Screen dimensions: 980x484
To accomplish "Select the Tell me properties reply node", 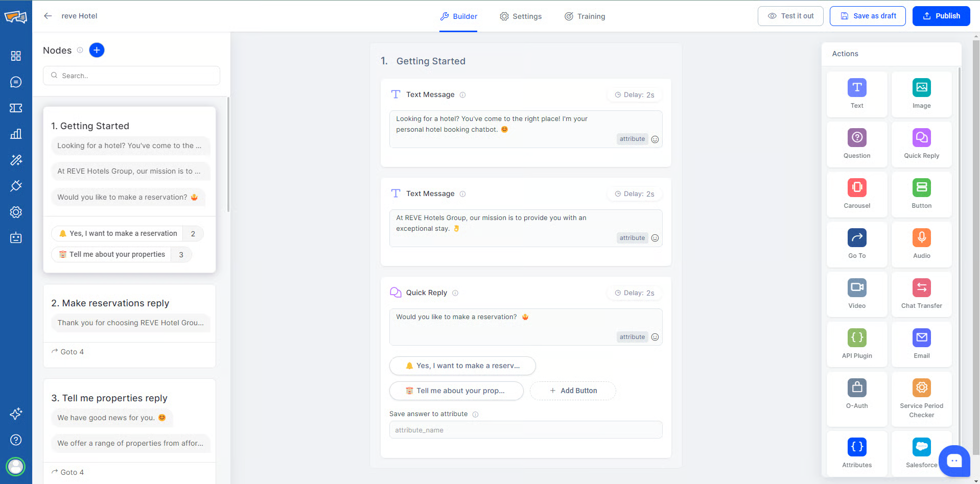I will (129, 431).
